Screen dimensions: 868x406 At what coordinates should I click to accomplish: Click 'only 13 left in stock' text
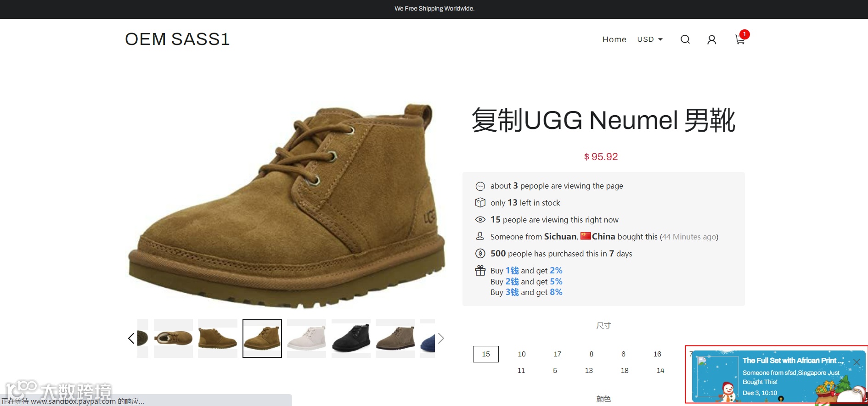click(525, 203)
